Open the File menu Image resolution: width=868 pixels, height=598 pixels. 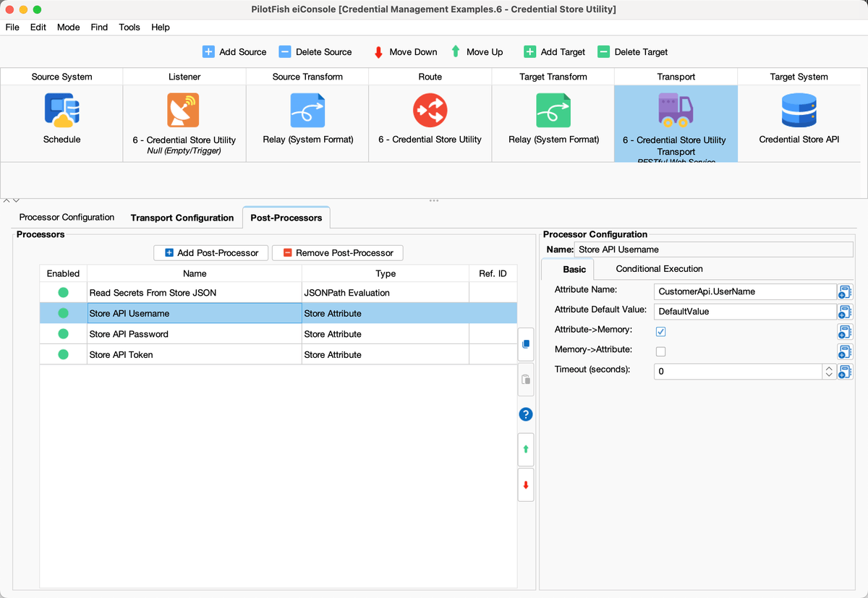coord(12,27)
